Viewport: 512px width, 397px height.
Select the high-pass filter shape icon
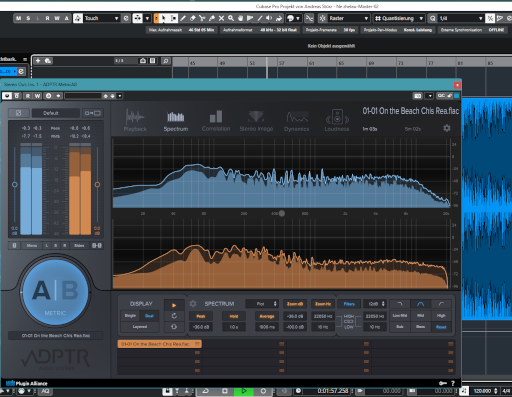pyautogui.click(x=441, y=304)
